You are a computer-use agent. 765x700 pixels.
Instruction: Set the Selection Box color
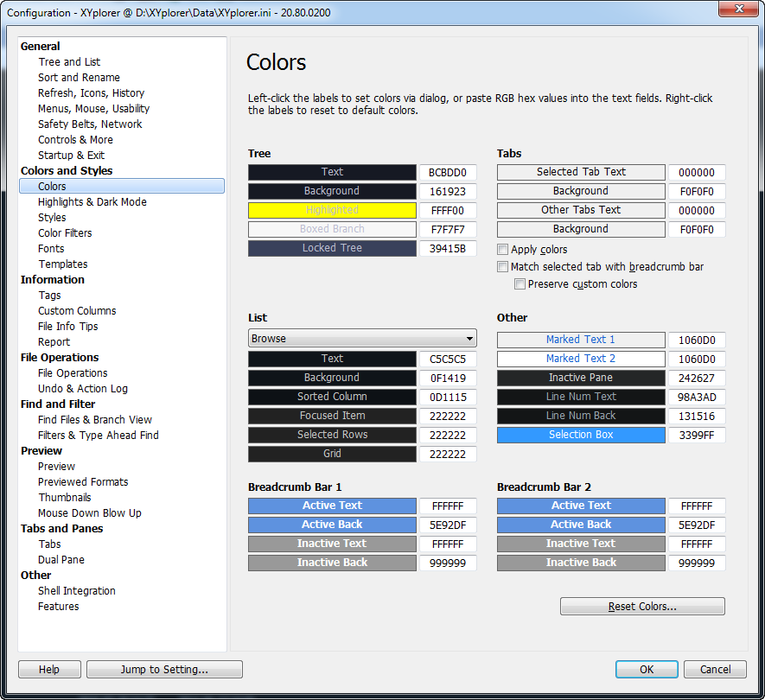(x=580, y=435)
